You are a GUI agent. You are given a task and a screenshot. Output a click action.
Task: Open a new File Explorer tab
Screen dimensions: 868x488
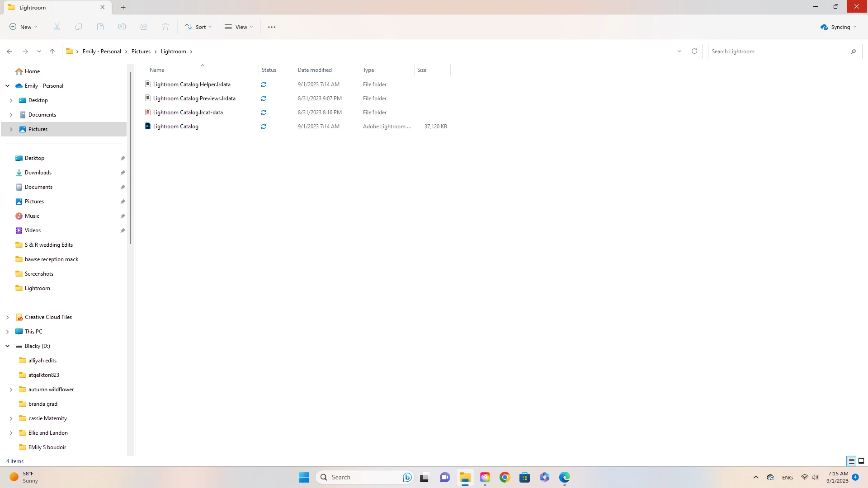123,8
